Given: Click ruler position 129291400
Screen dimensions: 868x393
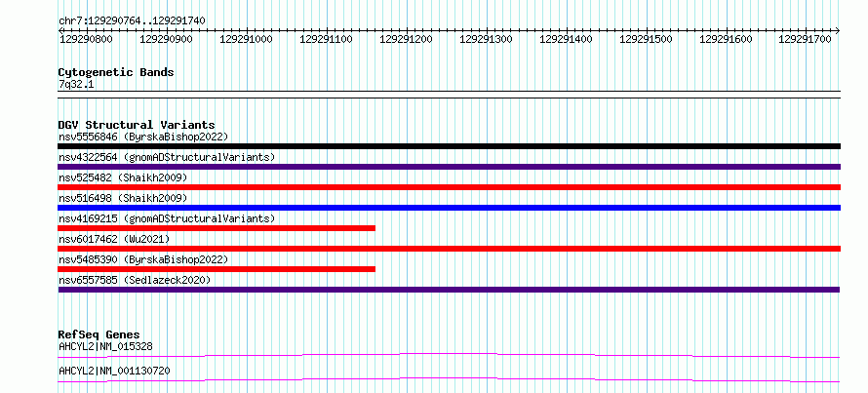Looking at the screenshot, I should coord(566,39).
